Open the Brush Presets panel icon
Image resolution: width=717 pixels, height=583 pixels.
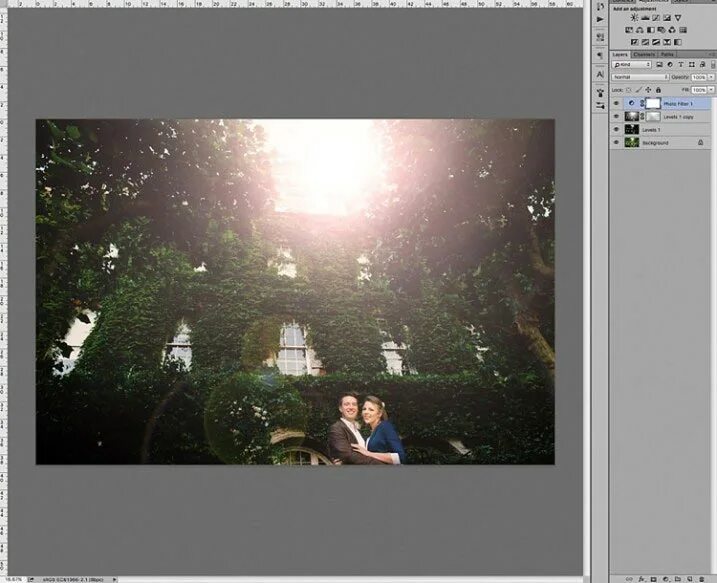(600, 106)
